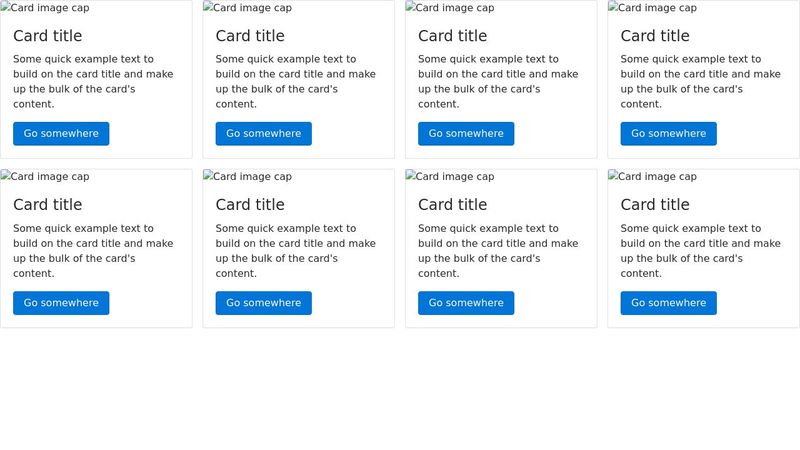Click example text paragraph in second bottom-row card
This screenshot has width=800, height=450.
[x=295, y=251]
